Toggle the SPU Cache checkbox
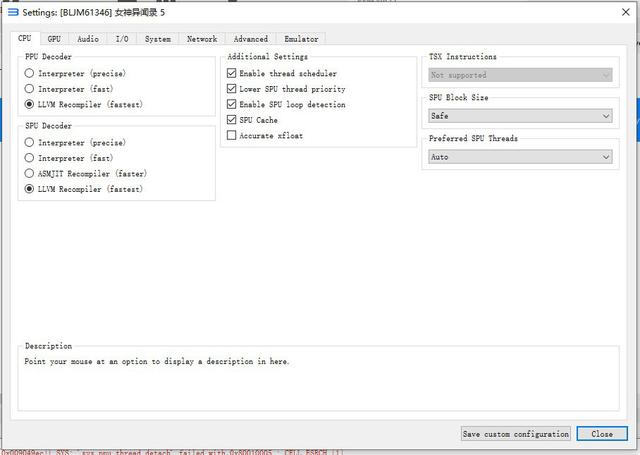This screenshot has height=455, width=640. coord(232,120)
